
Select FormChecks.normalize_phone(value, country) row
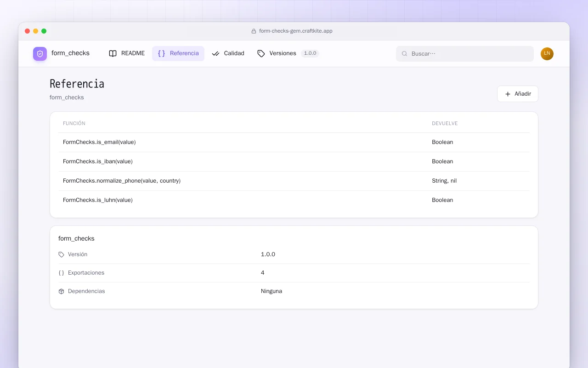pos(294,181)
